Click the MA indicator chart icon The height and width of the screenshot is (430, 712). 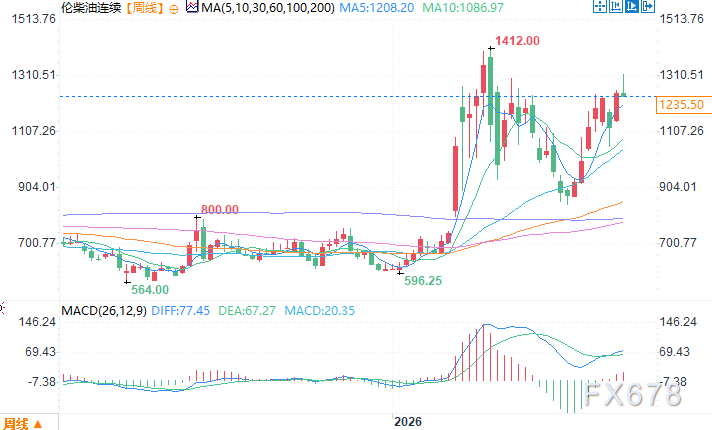click(192, 6)
